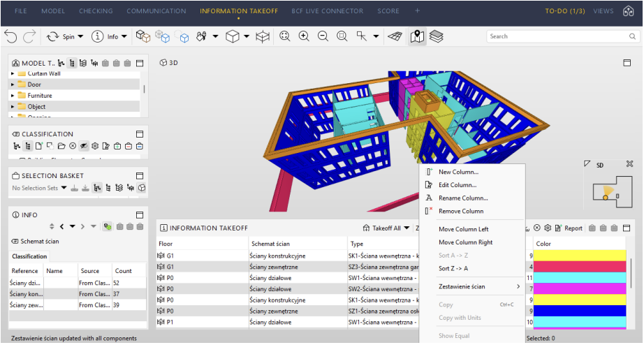Toggle the 3D cube button in Selection Basket
The image size is (644, 345).
tap(142, 188)
